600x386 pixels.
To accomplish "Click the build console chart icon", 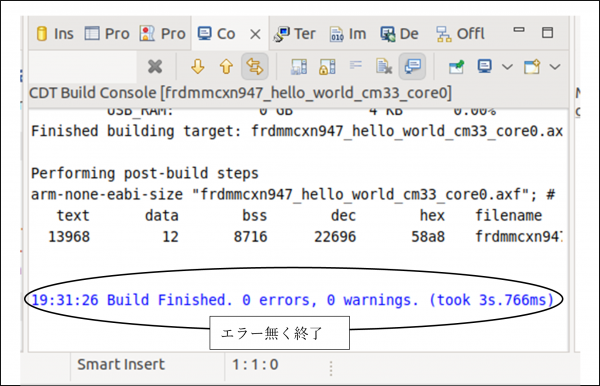I will 299,67.
